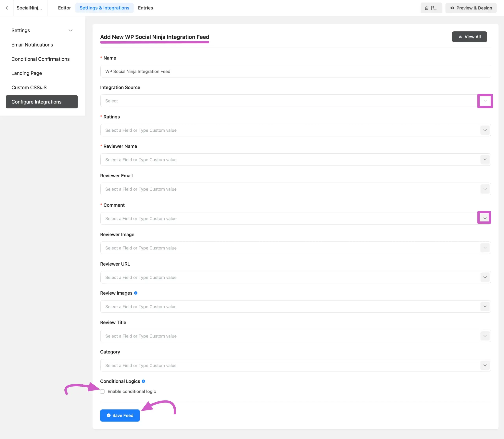Switch to the Editor tab
Screen dimensions: 504x439
[x=64, y=8]
